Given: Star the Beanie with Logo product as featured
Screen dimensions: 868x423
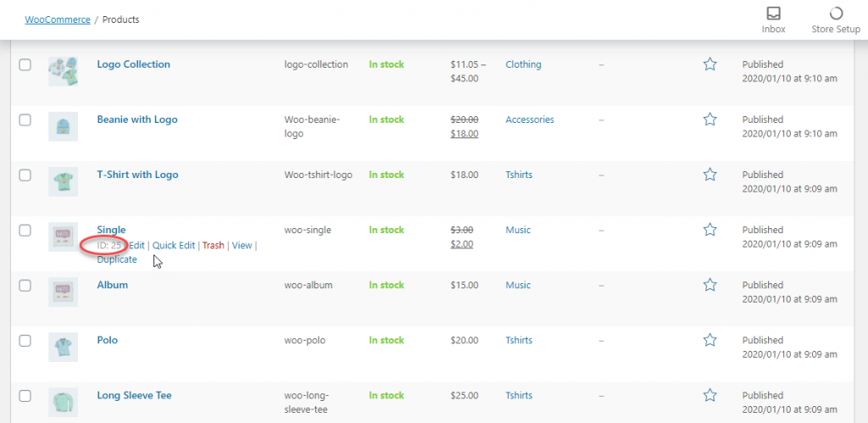Looking at the screenshot, I should [x=709, y=120].
